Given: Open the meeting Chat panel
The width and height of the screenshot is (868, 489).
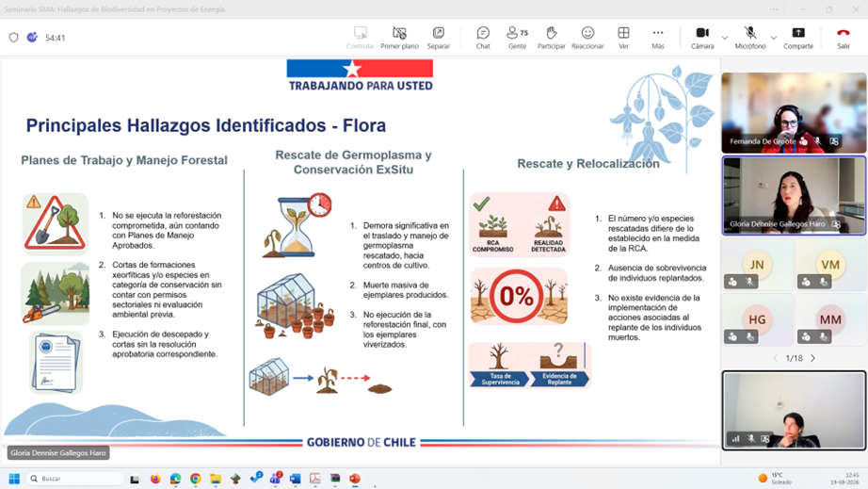Looking at the screenshot, I should click(x=483, y=38).
